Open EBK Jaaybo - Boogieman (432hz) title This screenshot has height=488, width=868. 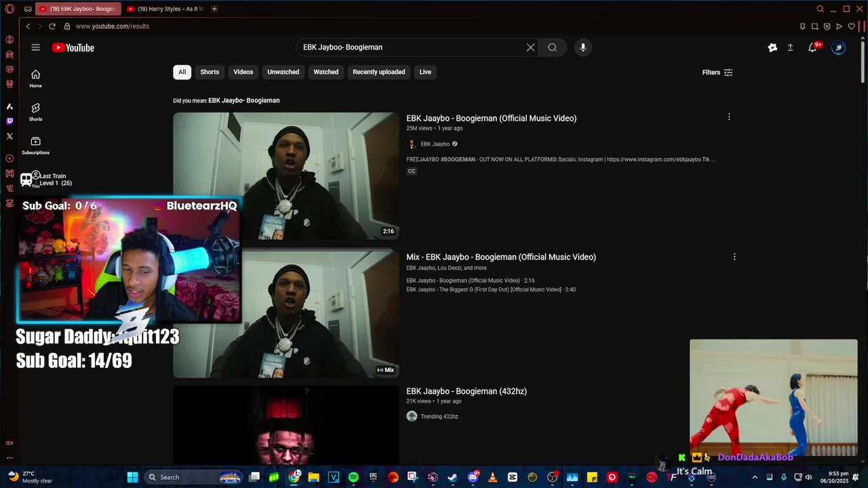(467, 391)
